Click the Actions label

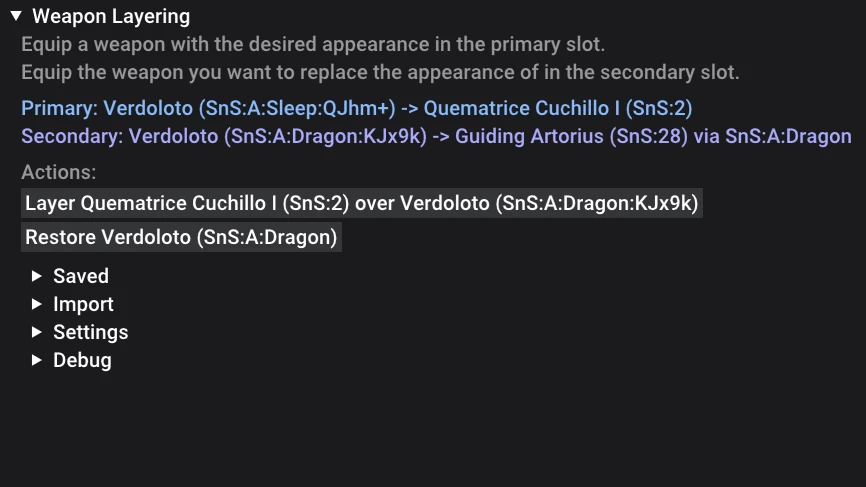59,172
